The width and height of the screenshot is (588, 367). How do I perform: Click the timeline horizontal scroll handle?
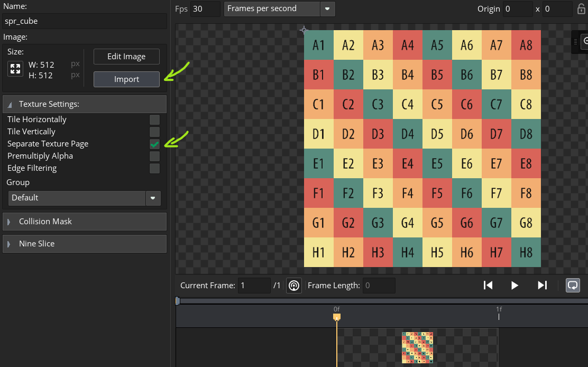point(178,301)
